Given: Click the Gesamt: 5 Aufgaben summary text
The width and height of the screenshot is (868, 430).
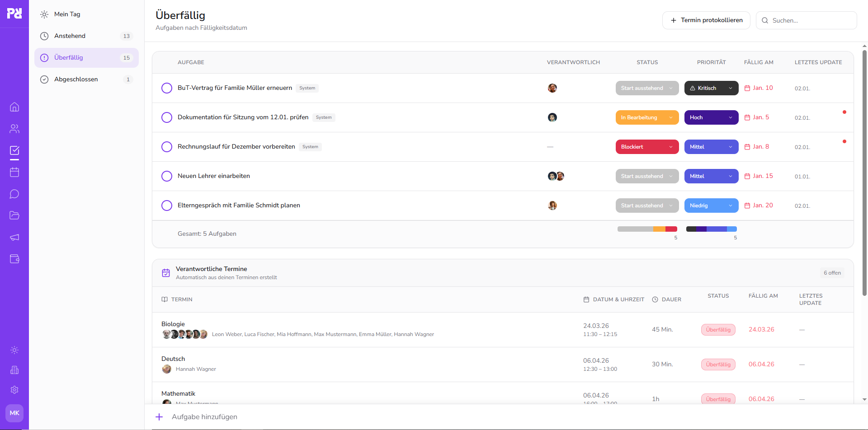Looking at the screenshot, I should point(207,234).
